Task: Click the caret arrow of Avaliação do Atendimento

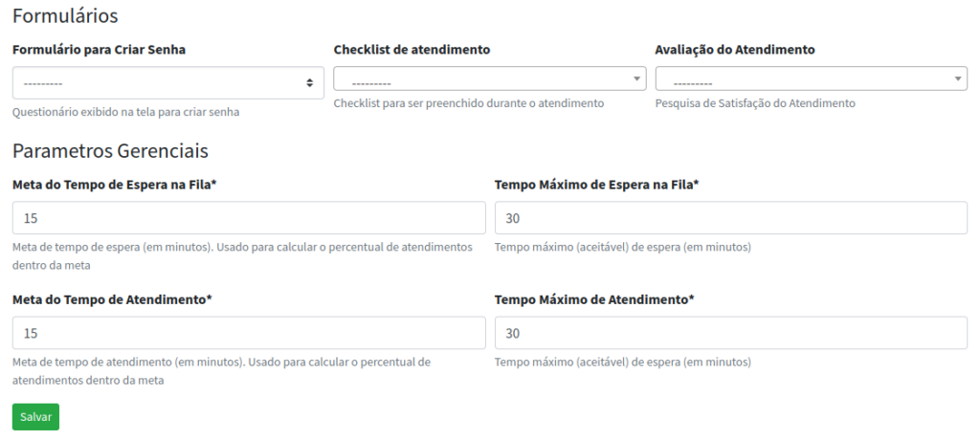Action: [x=958, y=78]
